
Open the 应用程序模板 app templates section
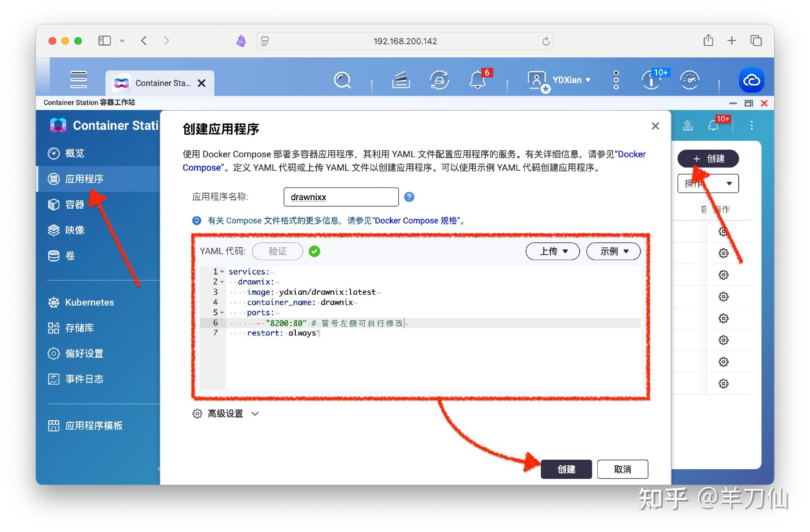point(93,425)
